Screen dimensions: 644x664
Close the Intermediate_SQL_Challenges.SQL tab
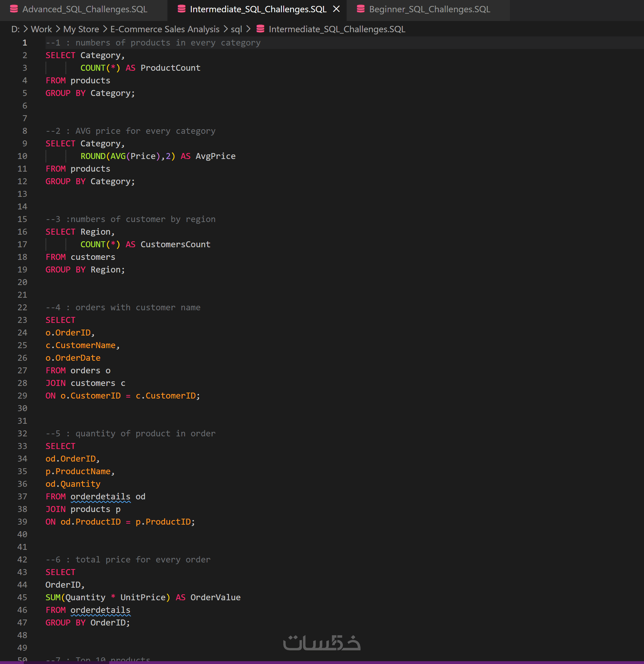tap(337, 9)
